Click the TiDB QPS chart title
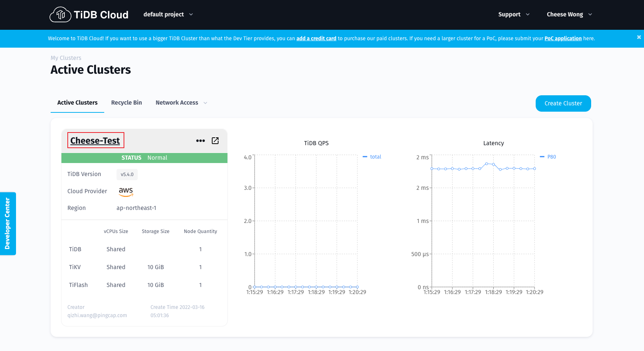 point(316,143)
